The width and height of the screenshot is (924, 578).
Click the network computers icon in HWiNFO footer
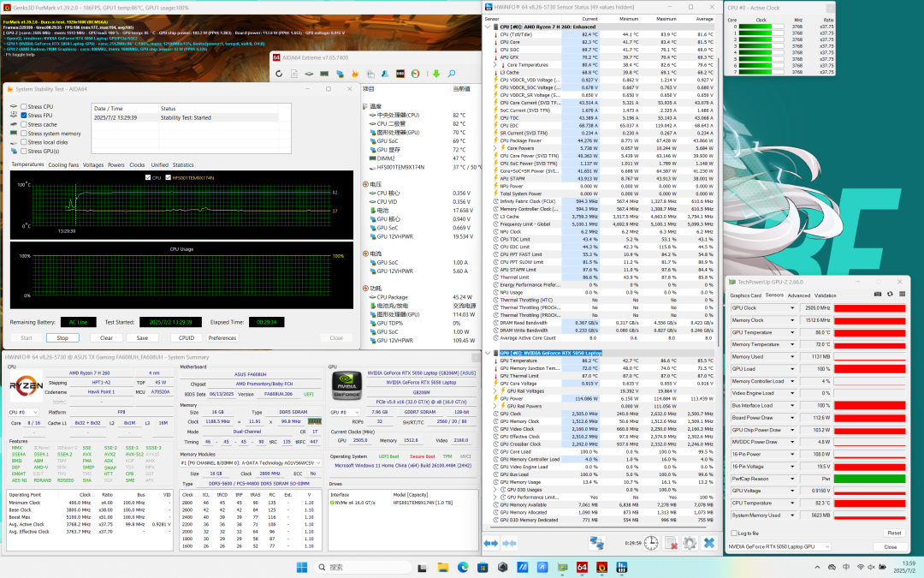click(x=597, y=543)
